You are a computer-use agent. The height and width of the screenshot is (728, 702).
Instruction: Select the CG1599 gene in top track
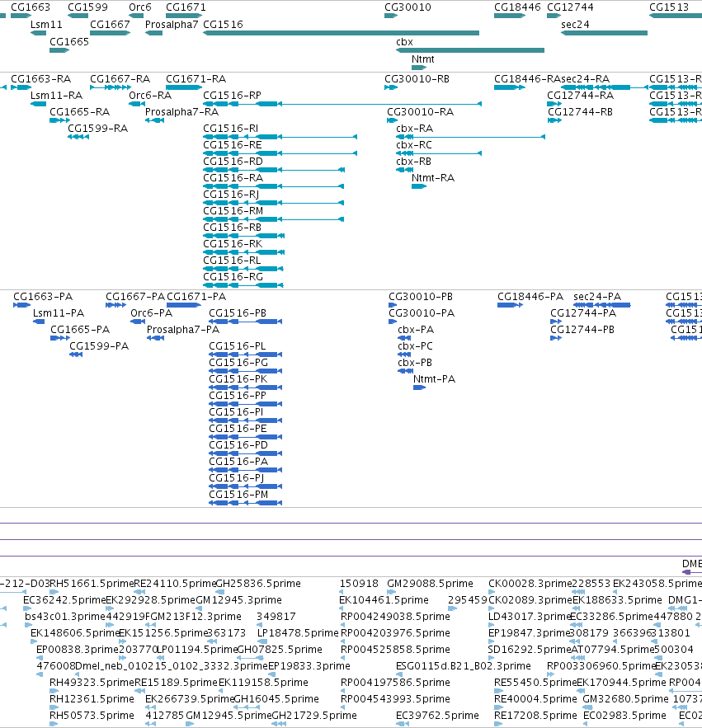tap(78, 16)
